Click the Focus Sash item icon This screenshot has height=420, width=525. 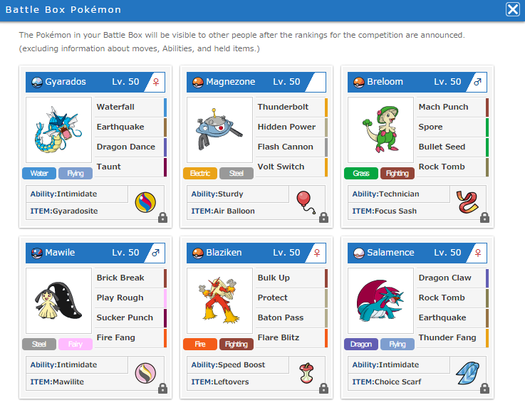[x=467, y=202]
